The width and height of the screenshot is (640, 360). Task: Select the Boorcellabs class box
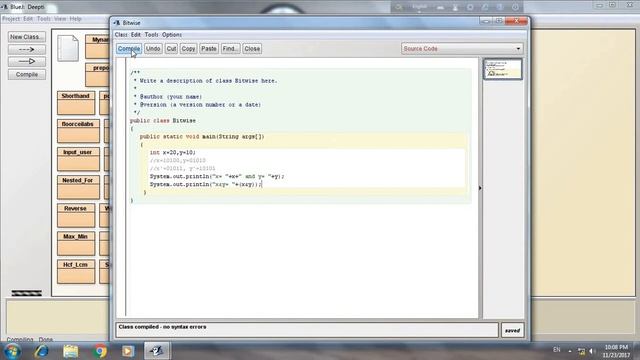coord(78,131)
